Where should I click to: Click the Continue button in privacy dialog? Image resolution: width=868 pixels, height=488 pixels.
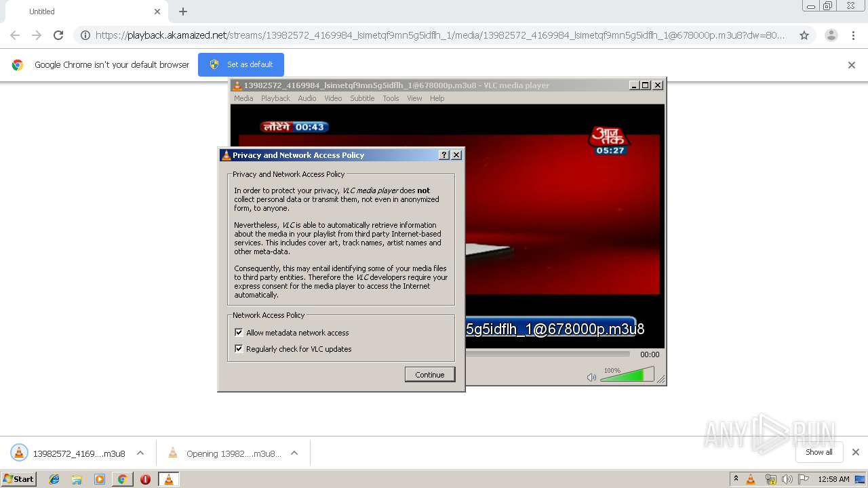coord(430,375)
